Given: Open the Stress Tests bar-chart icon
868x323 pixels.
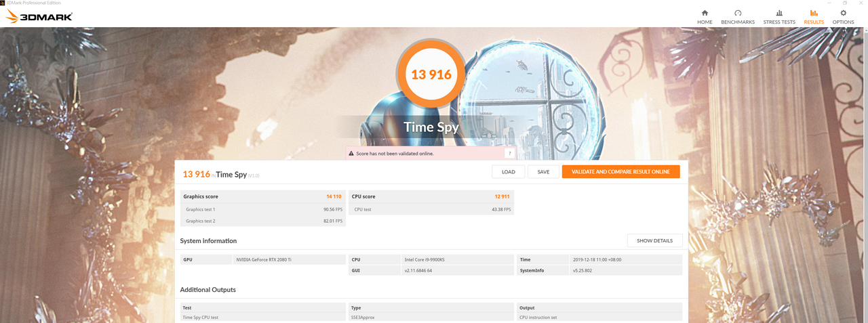Looking at the screenshot, I should coord(779,13).
